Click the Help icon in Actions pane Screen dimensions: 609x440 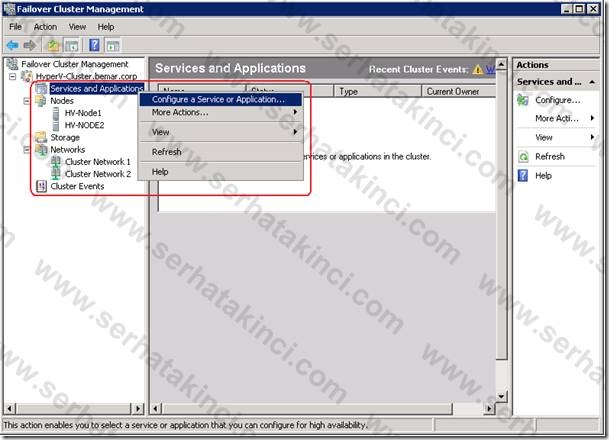[x=523, y=176]
